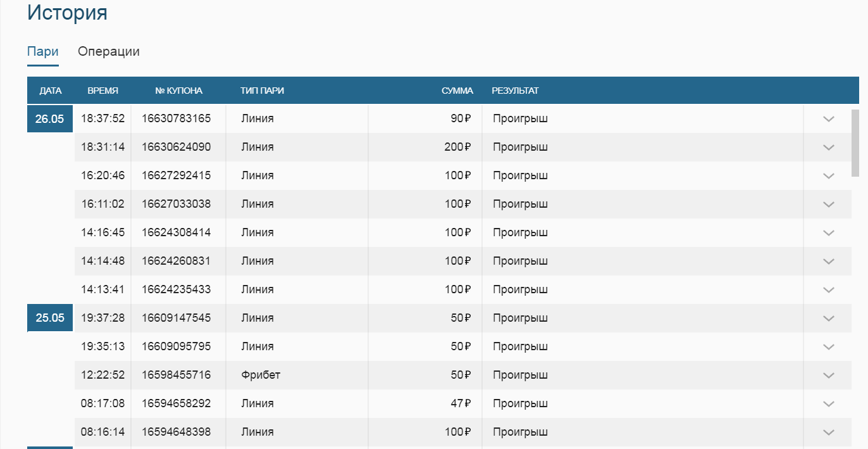
Task: Click the Результат column header
Action: tap(515, 91)
